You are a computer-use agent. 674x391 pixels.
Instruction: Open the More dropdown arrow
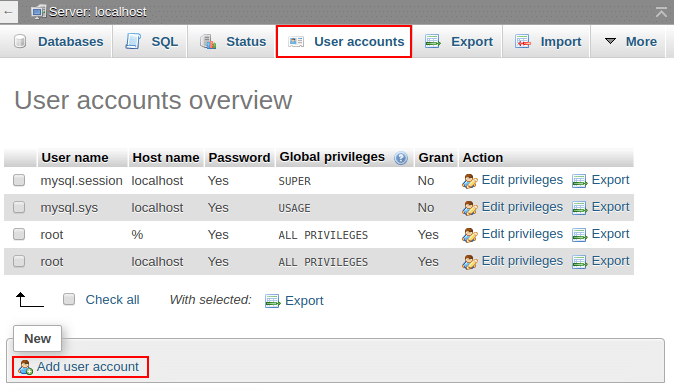coord(610,41)
